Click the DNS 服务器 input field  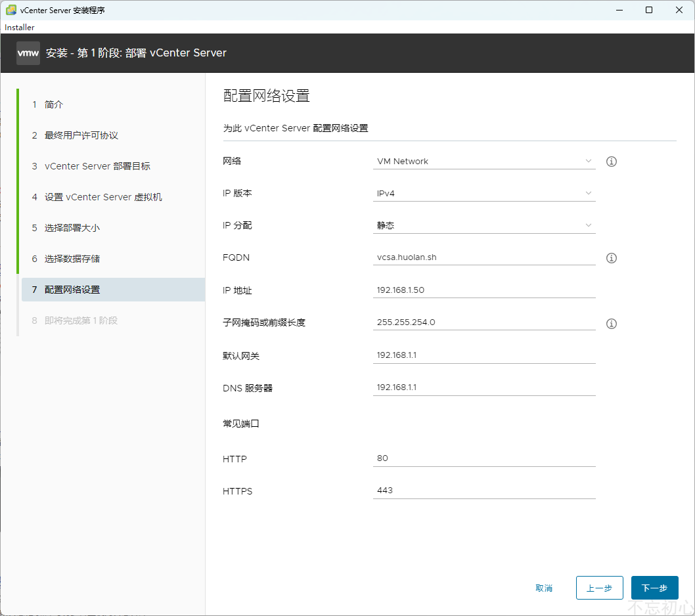(x=484, y=387)
